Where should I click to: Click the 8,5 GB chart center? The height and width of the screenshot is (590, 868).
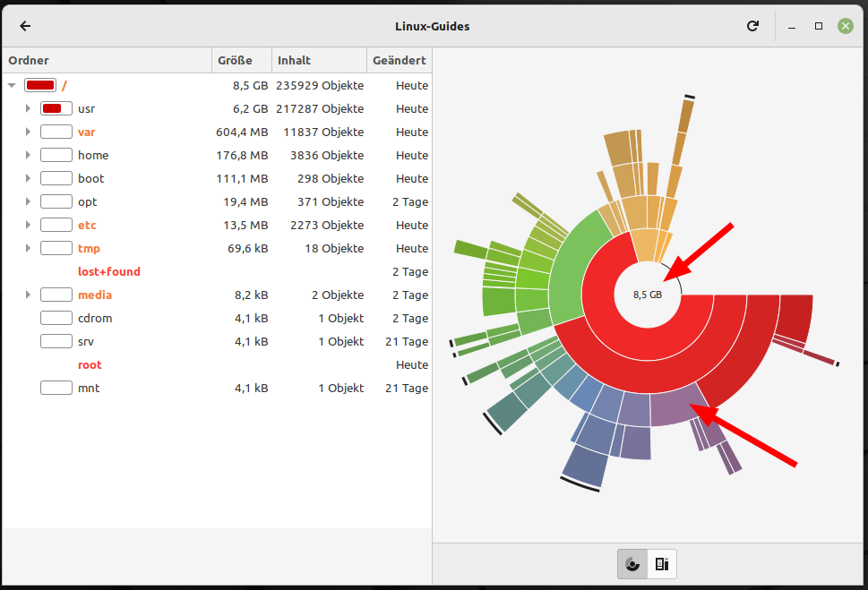pyautogui.click(x=647, y=295)
